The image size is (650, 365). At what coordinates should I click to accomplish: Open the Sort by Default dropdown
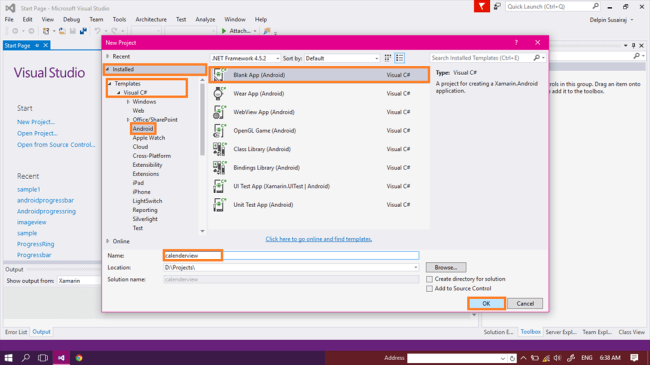click(342, 58)
